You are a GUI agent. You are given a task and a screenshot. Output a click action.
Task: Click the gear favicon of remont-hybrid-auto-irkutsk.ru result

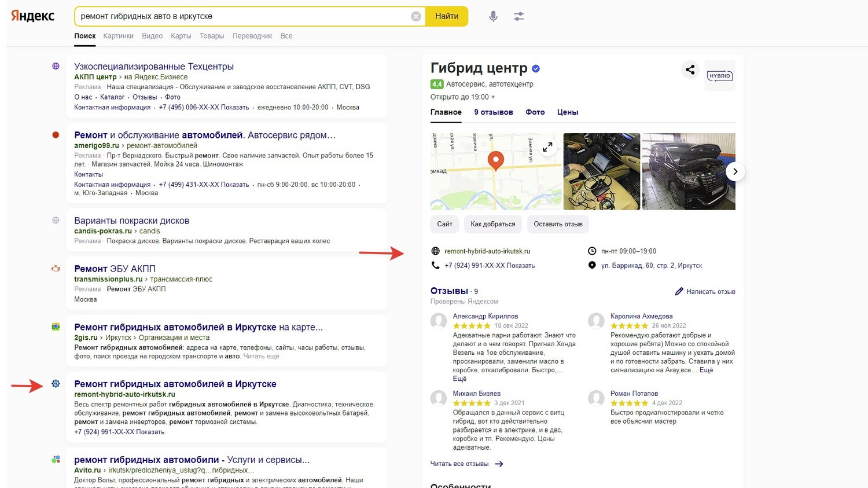pos(56,384)
